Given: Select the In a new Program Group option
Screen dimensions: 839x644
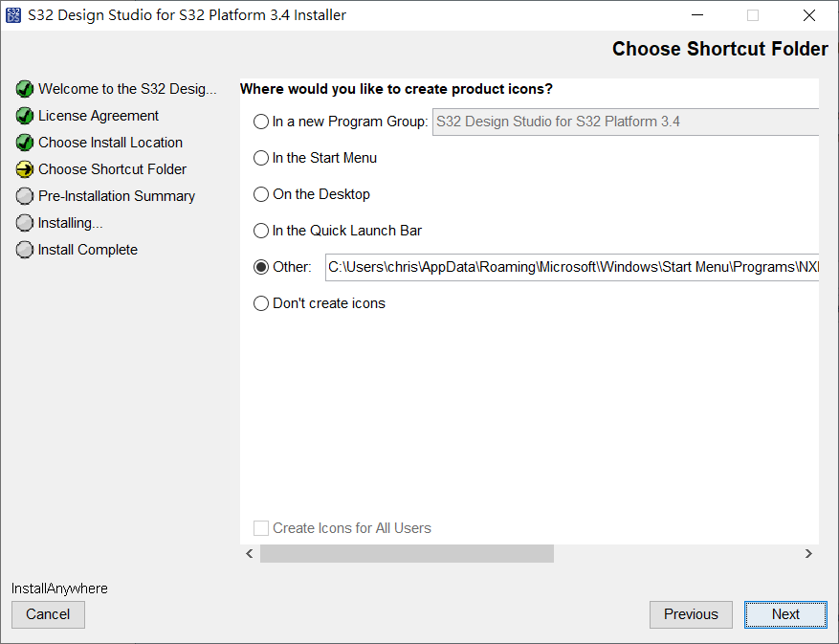Looking at the screenshot, I should (261, 122).
